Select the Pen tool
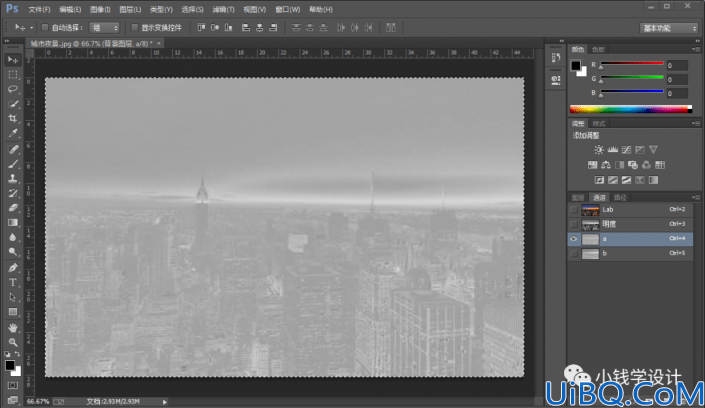The image size is (705, 408). 13,268
